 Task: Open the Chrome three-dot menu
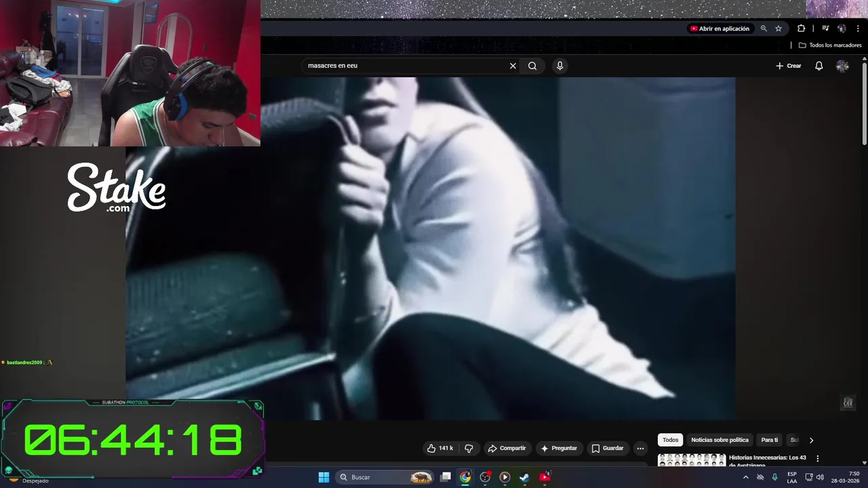[858, 28]
